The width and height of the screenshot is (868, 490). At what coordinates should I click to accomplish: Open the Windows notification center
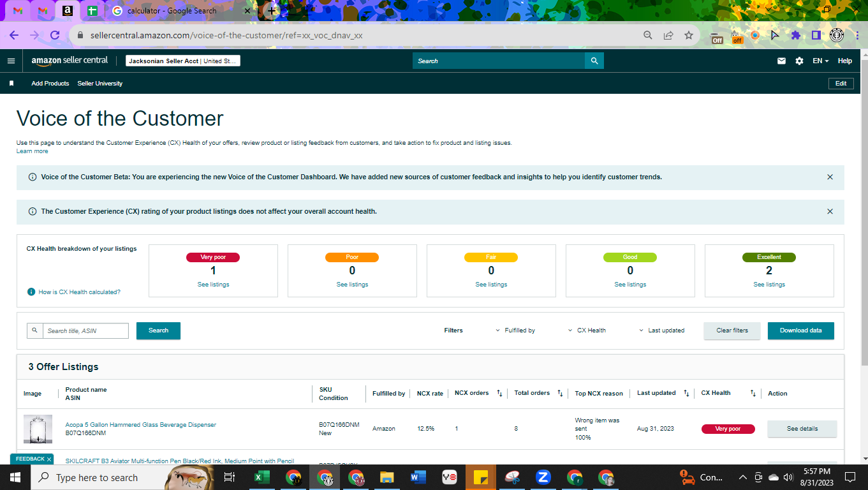click(x=850, y=477)
